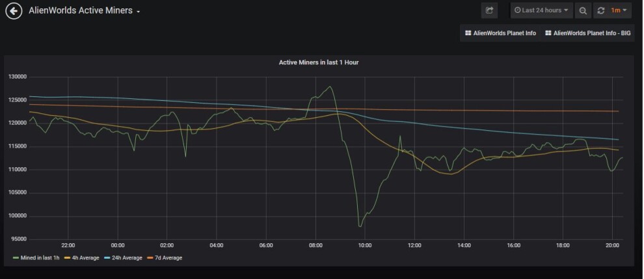This screenshot has height=279, width=644.
Task: Open the 1m refresh interval dropdown
Action: pos(619,10)
